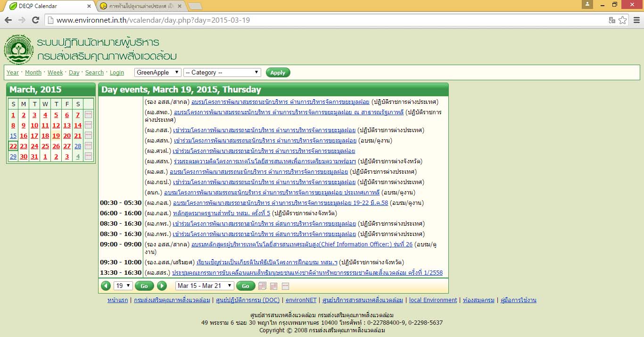The image size is (644, 337).
Task: Open footer link ศูนย์ปฏิบัติการกรม (DOC)
Action: click(248, 300)
